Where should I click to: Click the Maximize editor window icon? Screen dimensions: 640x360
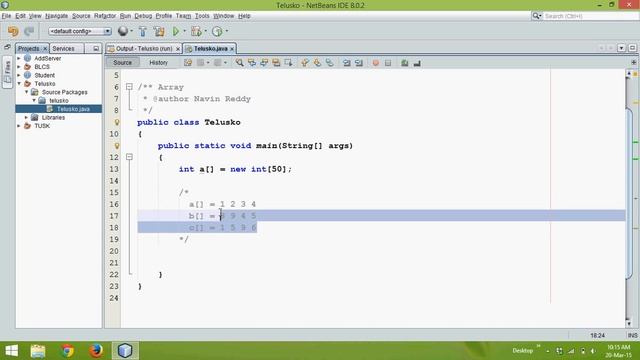click(632, 48)
